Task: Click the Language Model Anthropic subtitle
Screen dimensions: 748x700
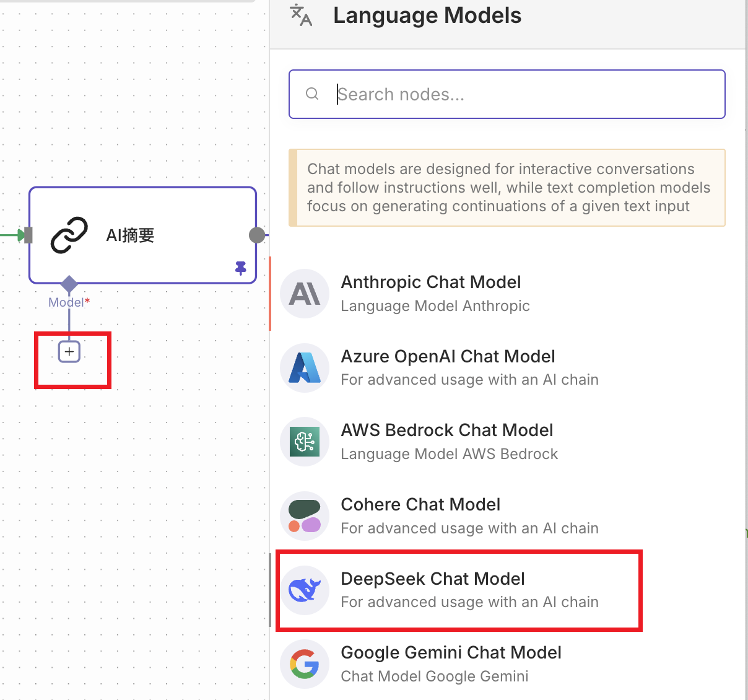Action: [435, 305]
